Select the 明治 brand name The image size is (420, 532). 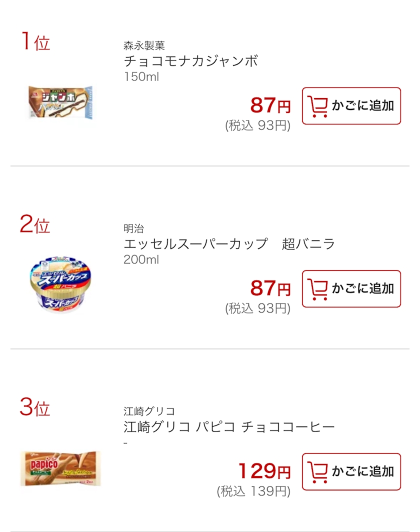(x=133, y=229)
